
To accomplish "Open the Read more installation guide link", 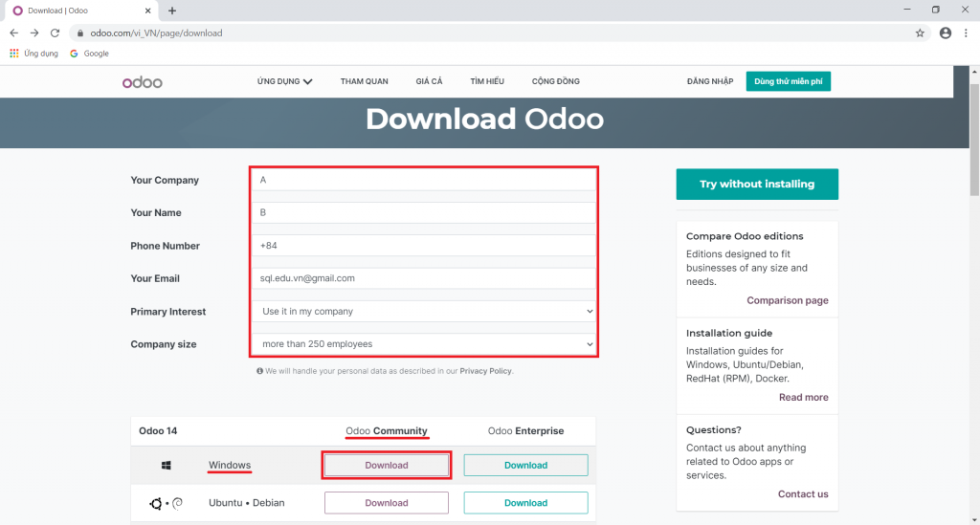I will [x=803, y=397].
